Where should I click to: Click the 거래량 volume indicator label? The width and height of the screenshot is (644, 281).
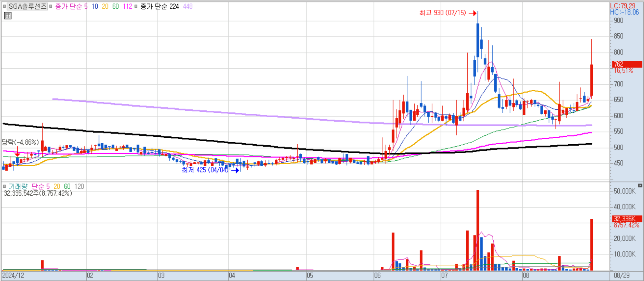(18, 186)
